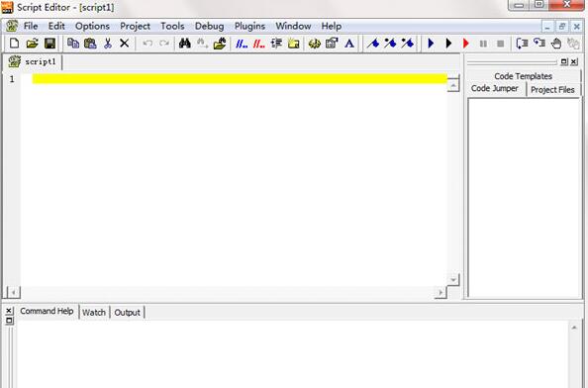Select the Project Files tab
This screenshot has height=388, width=588.
pos(552,90)
